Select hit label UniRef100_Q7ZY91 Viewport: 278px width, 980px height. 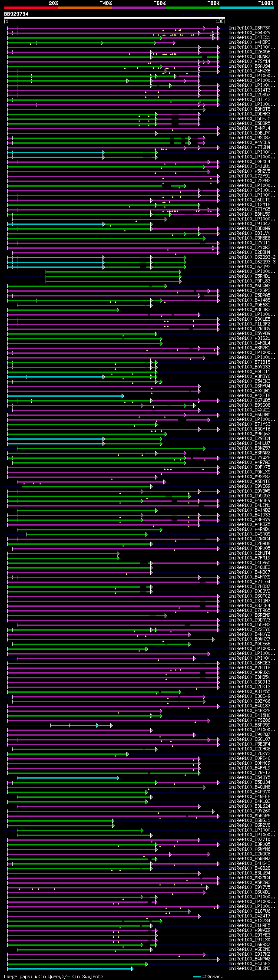pos(249,176)
